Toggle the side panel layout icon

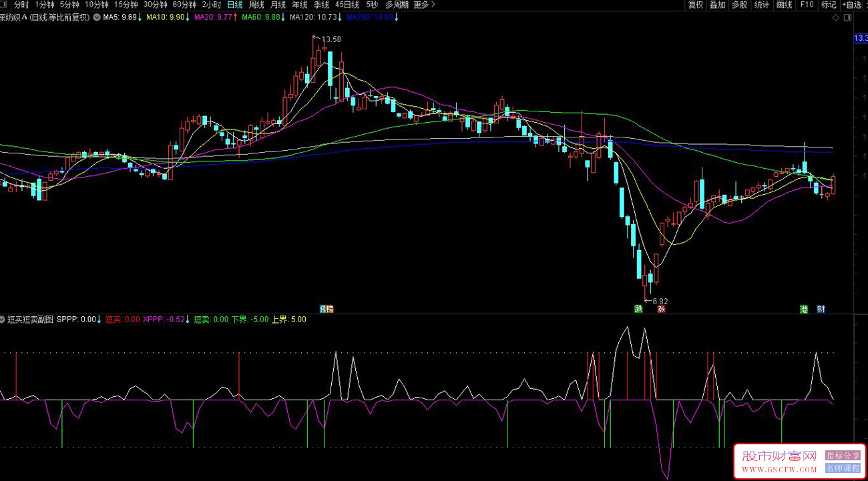pos(847,18)
